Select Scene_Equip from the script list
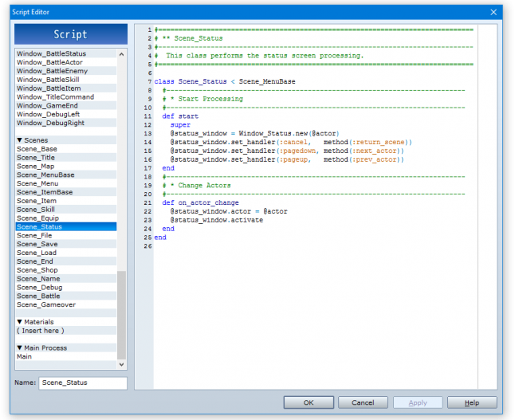This screenshot has height=420, width=515. coord(37,218)
